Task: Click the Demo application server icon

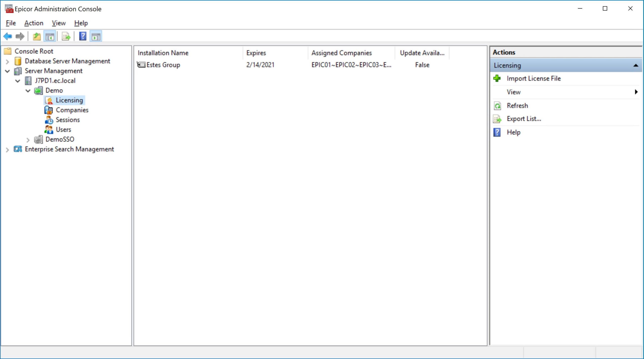Action: click(x=38, y=90)
